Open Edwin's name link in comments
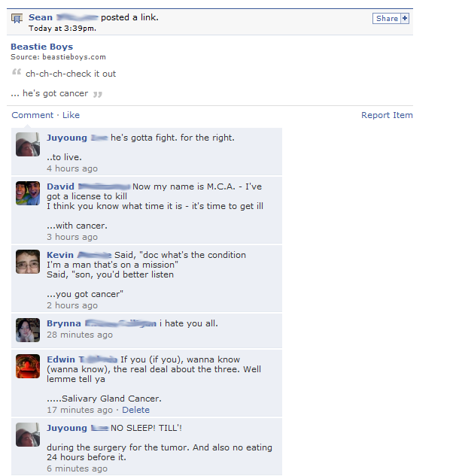 [x=82, y=359]
